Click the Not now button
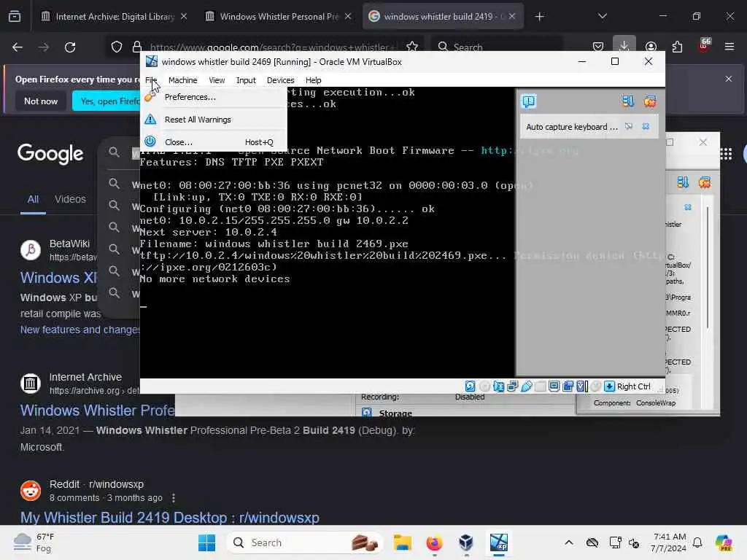 click(41, 101)
